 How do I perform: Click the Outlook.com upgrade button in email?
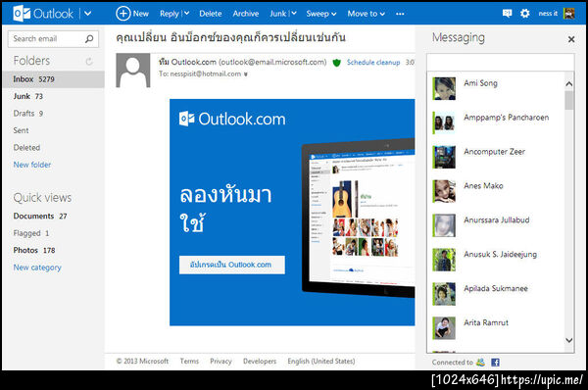231,265
